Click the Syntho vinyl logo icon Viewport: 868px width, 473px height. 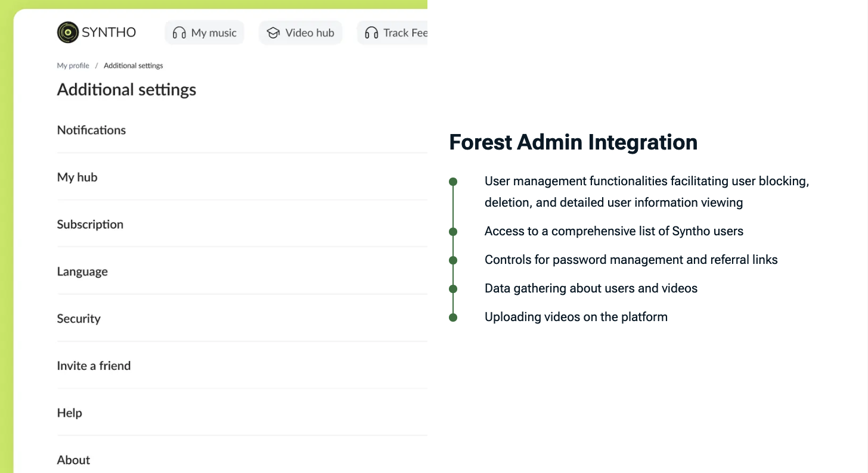pyautogui.click(x=68, y=32)
